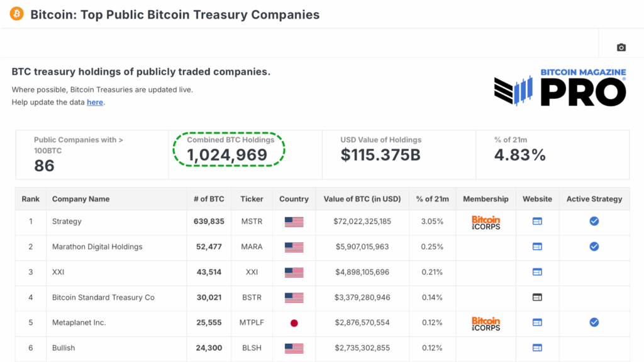Open Strategy's website link icon
The height and width of the screenshot is (362, 644).
tap(537, 222)
